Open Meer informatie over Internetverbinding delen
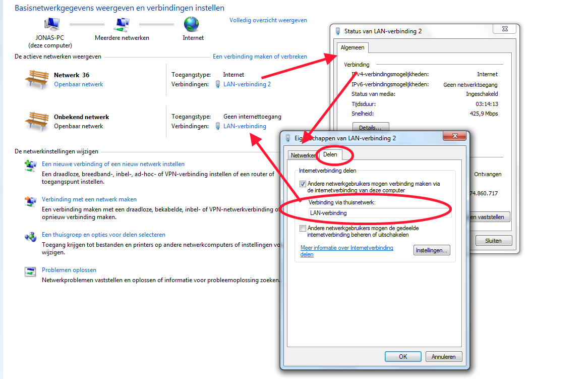The image size is (588, 379). (346, 251)
